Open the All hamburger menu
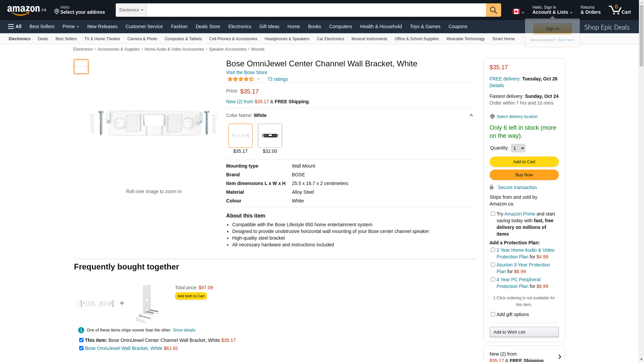Image resolution: width=644 pixels, height=362 pixels. tap(15, 26)
